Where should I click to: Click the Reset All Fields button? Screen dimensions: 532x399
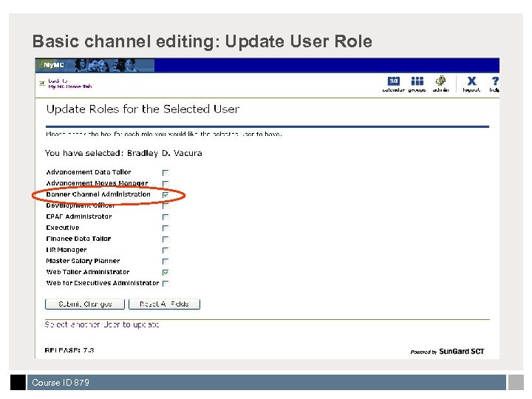tap(164, 304)
